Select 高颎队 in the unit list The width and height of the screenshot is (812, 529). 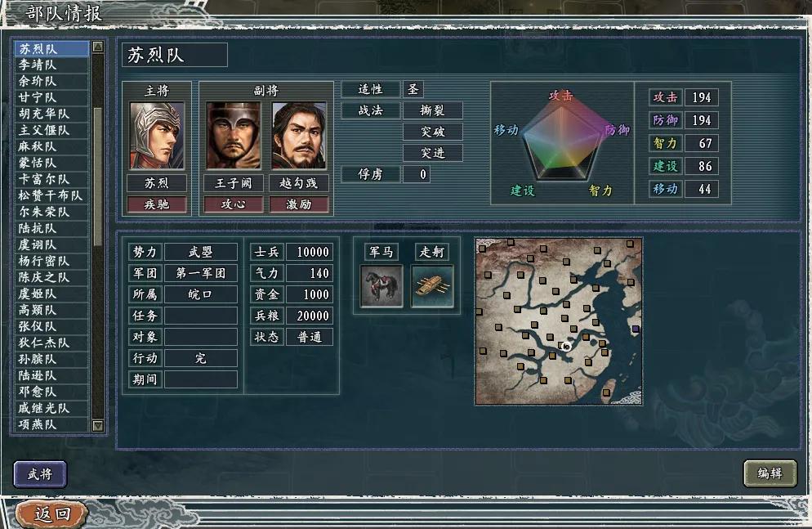(x=51, y=310)
